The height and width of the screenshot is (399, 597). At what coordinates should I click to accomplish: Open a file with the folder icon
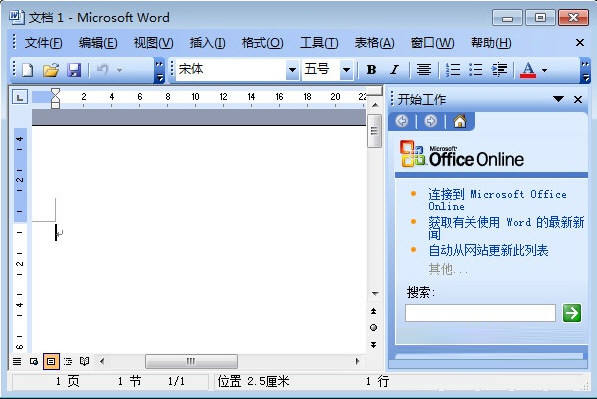pyautogui.click(x=51, y=70)
